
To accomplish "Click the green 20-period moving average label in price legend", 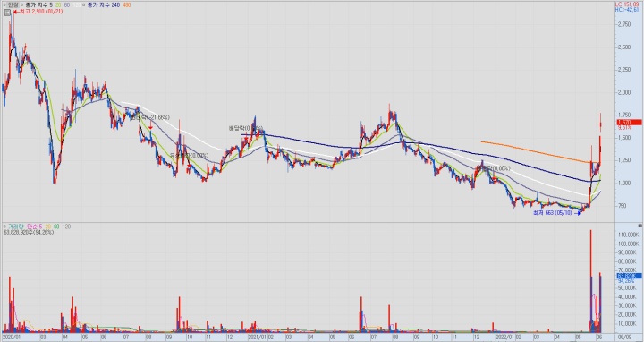I will [x=58, y=5].
